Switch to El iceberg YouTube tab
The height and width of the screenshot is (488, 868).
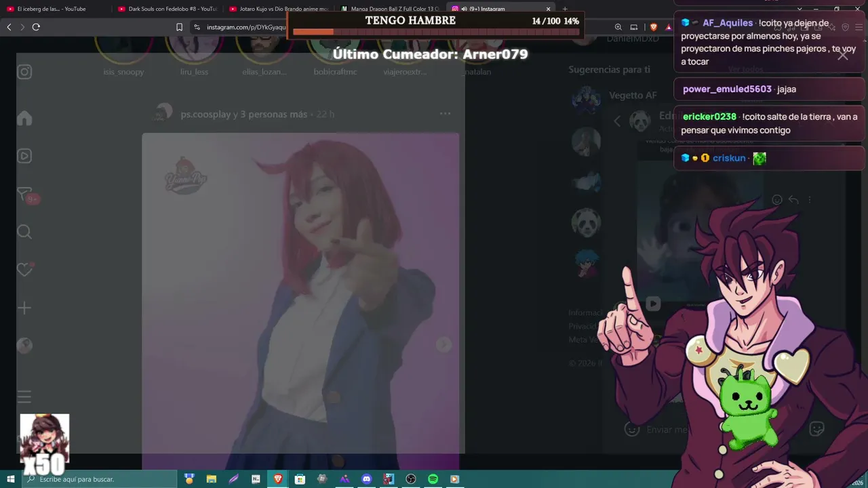point(52,9)
